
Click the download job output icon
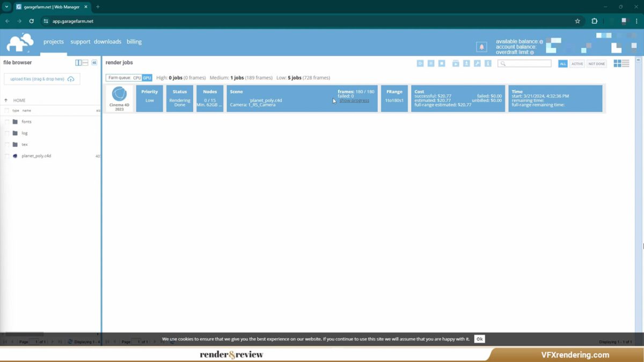coord(466,63)
